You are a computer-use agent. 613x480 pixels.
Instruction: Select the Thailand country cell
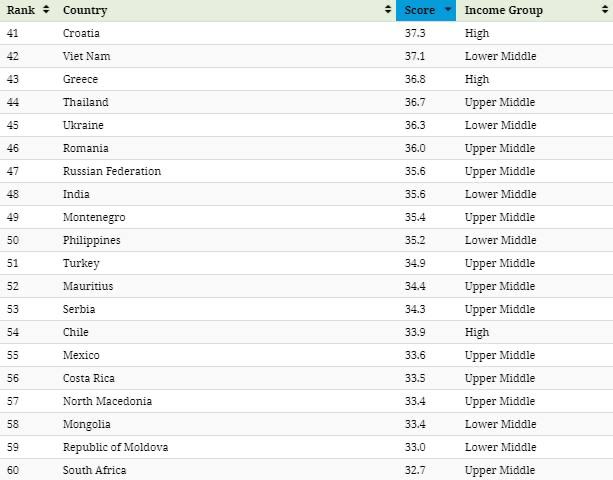point(86,102)
